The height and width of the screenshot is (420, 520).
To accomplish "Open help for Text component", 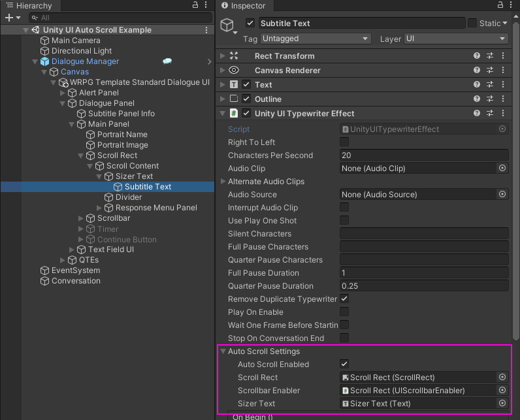I will click(x=476, y=84).
